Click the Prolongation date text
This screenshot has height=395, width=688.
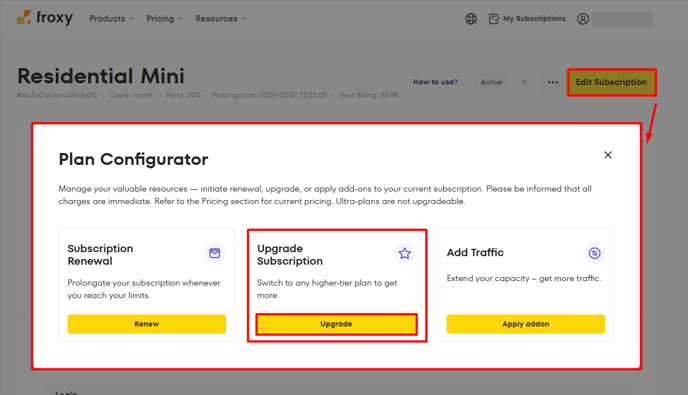(x=269, y=95)
